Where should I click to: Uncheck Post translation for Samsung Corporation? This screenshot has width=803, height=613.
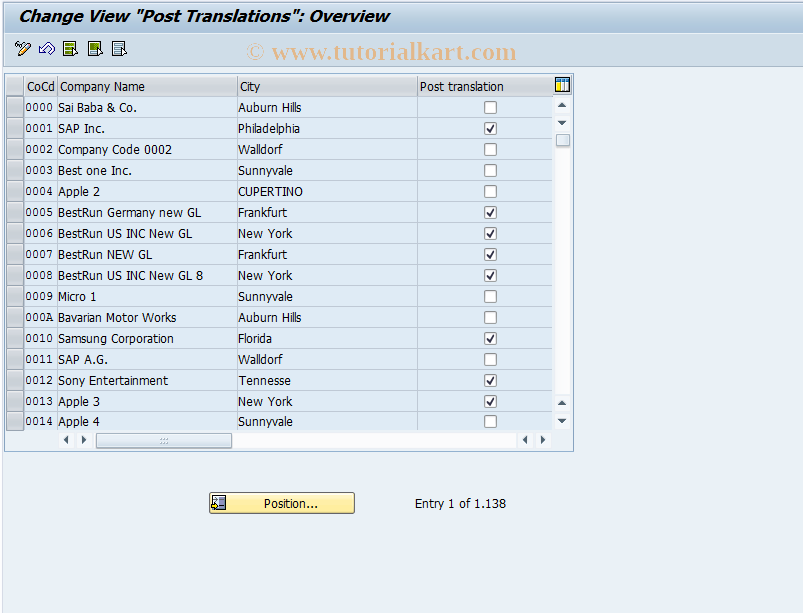pyautogui.click(x=490, y=339)
